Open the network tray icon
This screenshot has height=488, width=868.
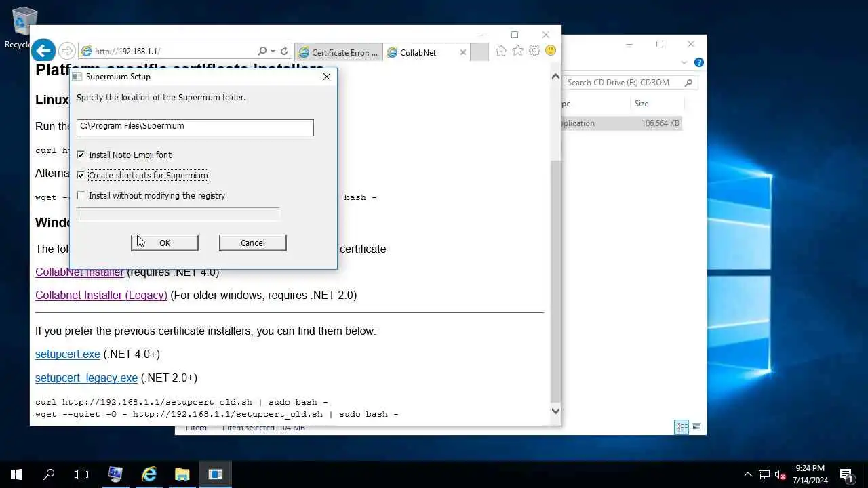tap(764, 474)
